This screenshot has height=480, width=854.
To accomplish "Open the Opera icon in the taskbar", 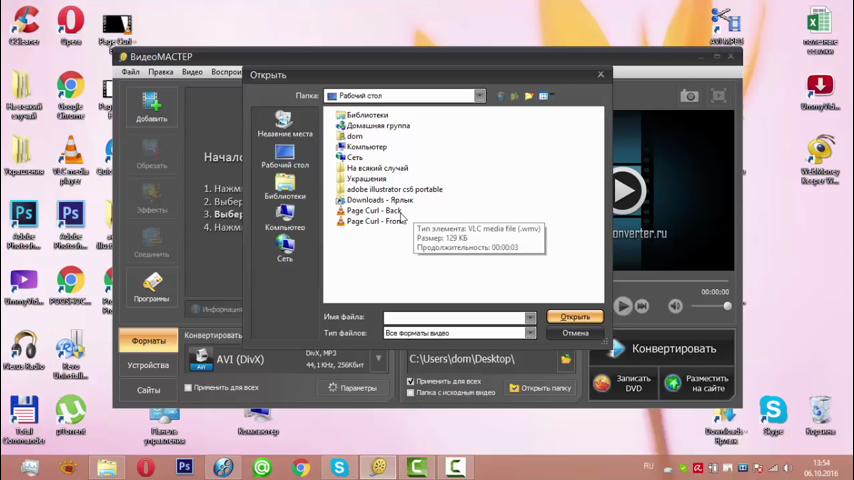I will click(x=145, y=467).
